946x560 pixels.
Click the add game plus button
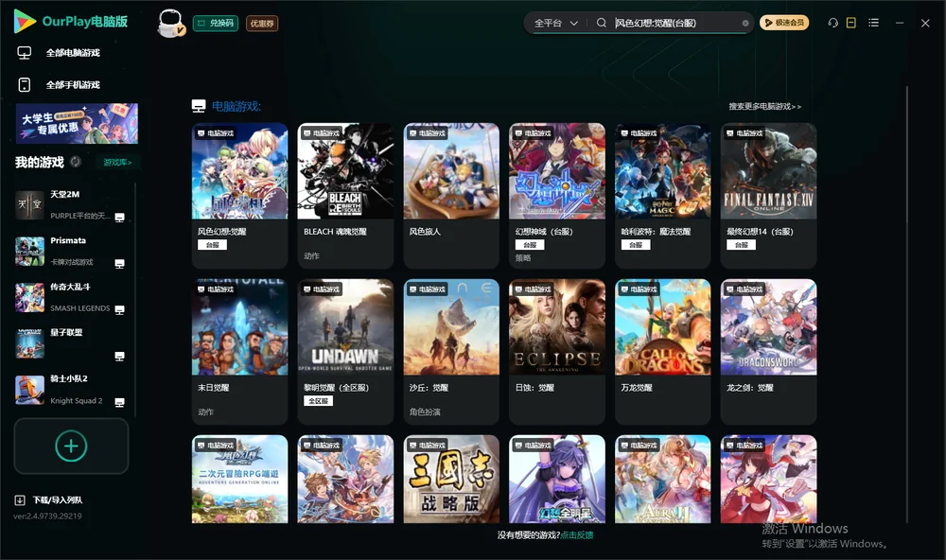coord(71,446)
